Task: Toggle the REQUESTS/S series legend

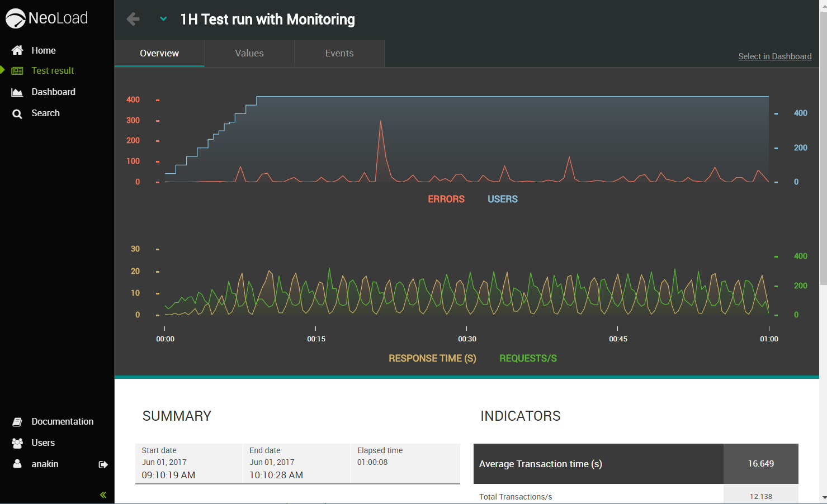Action: click(x=528, y=359)
